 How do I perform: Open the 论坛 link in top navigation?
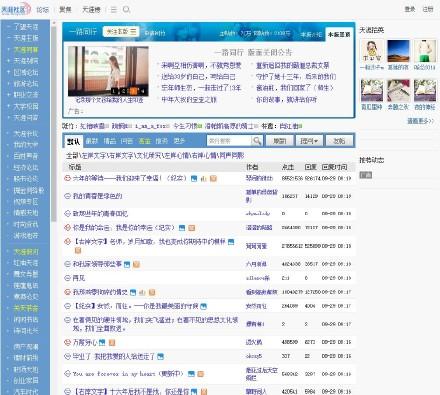(43, 10)
